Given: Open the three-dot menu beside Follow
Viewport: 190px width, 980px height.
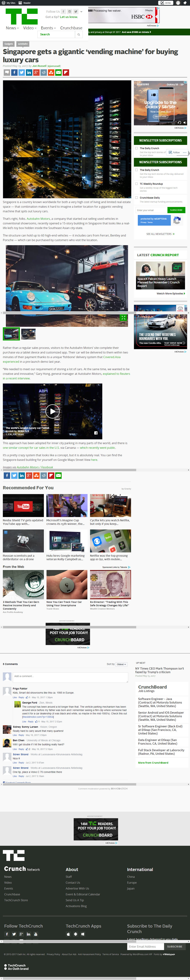Looking at the screenshot, I should point(185,152).
